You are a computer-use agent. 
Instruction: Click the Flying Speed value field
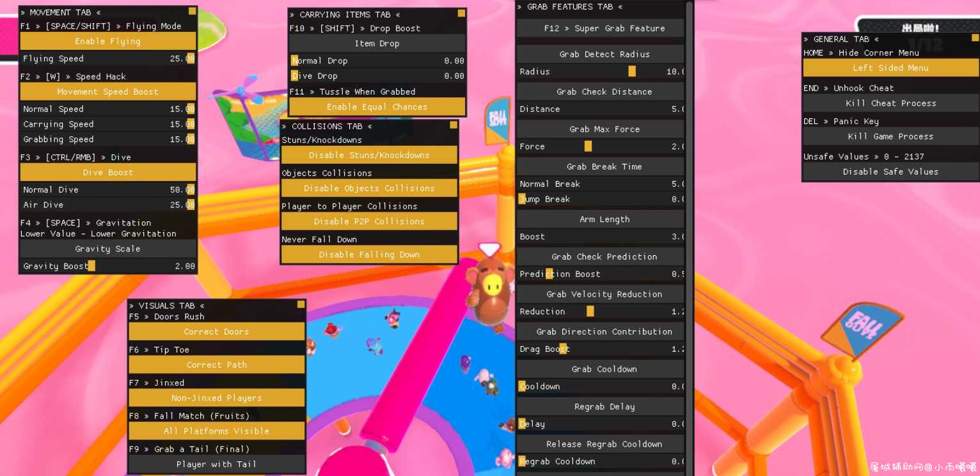pos(108,58)
